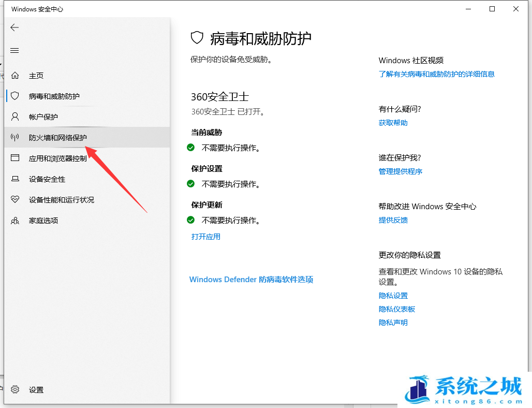Open 设置 at the sidebar bottom
The height and width of the screenshot is (408, 532).
87,390
